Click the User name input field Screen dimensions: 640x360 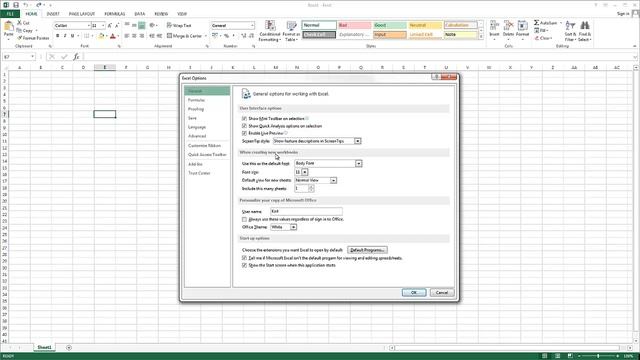(x=306, y=211)
